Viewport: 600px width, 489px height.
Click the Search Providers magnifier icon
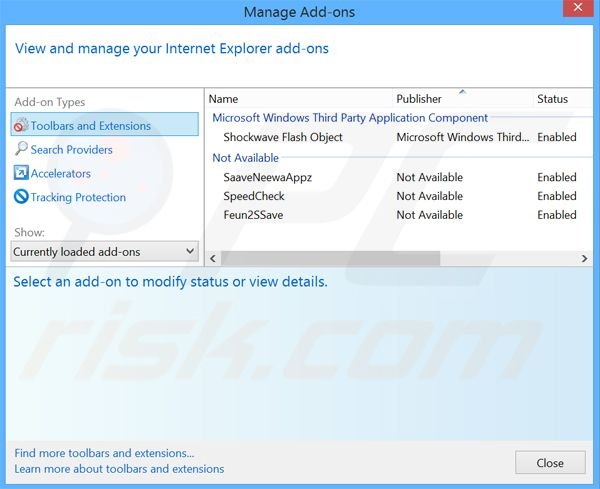pos(21,149)
